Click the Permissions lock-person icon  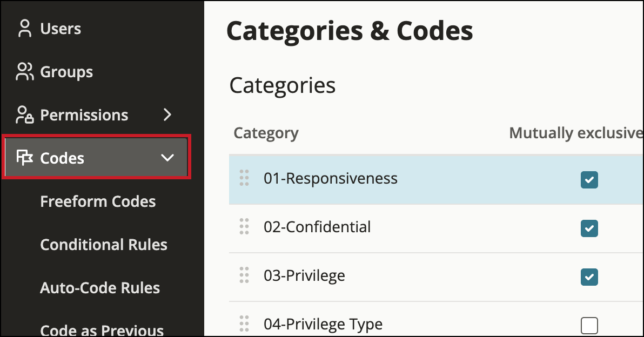point(25,115)
